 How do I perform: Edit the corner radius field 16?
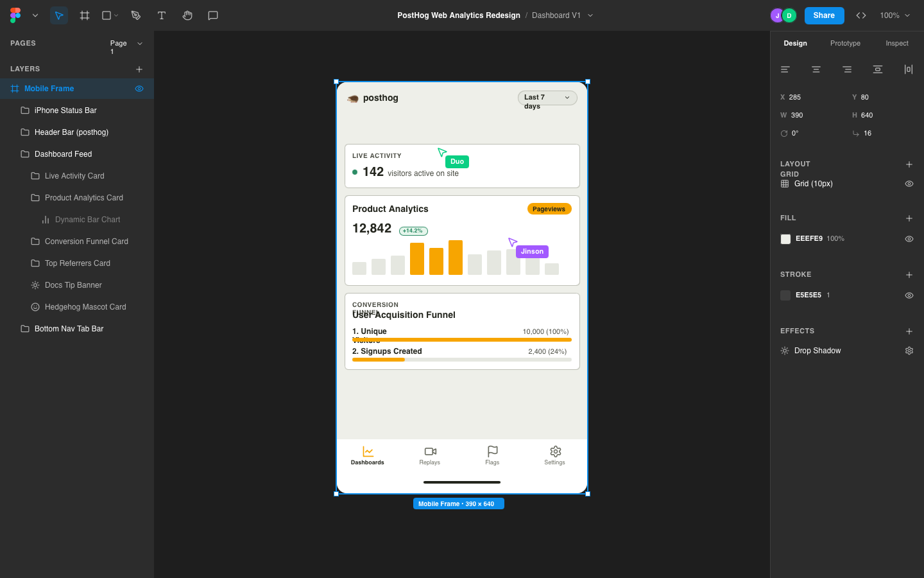[883, 134]
